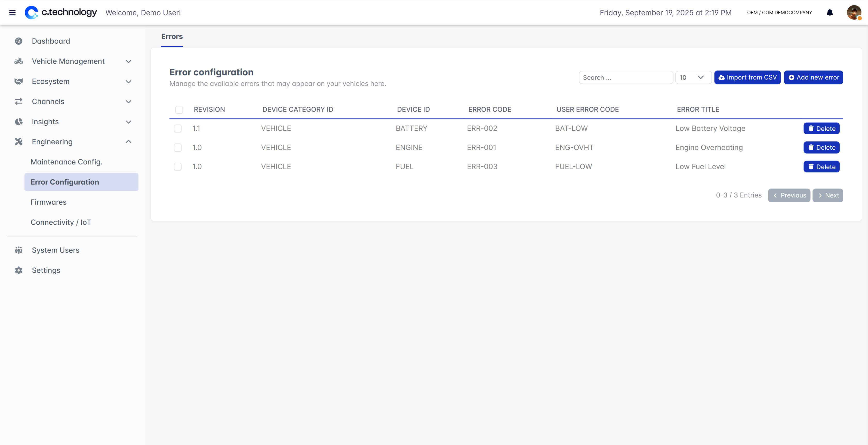This screenshot has height=445, width=868.
Task: Click the Import from CSV button
Action: point(747,77)
